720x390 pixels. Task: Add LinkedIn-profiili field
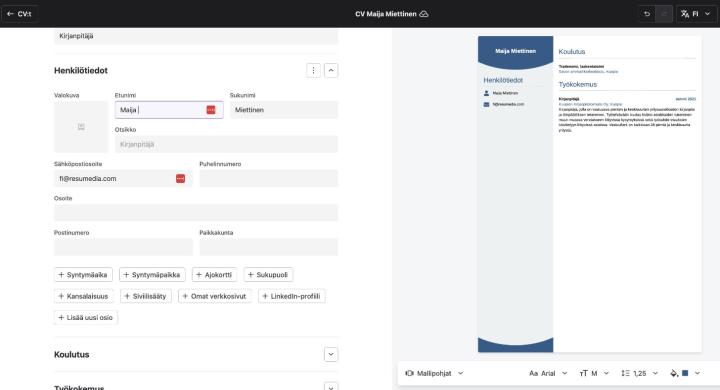click(292, 296)
